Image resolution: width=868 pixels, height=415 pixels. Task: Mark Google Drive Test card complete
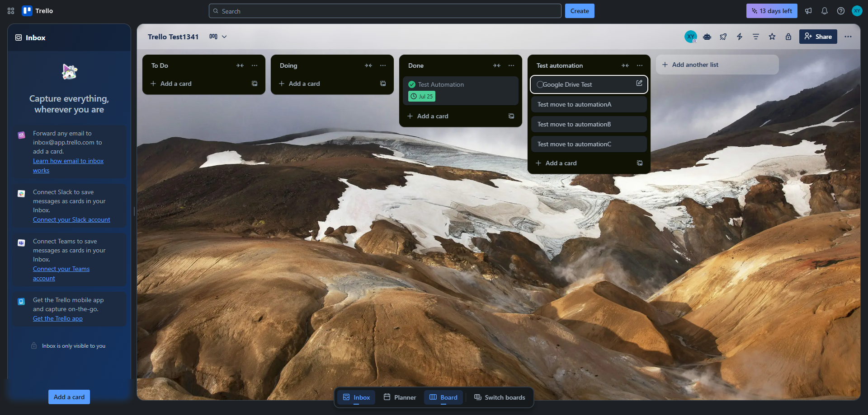coord(540,84)
